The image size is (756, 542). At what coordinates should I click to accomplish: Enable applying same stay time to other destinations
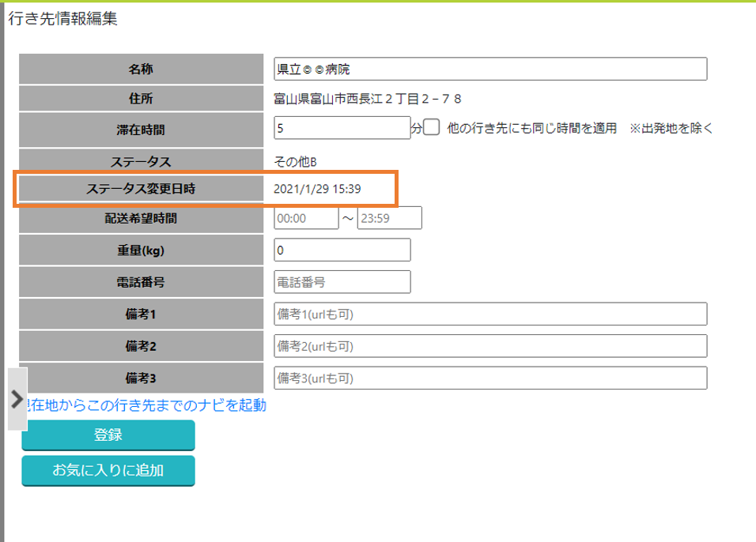[x=432, y=127]
